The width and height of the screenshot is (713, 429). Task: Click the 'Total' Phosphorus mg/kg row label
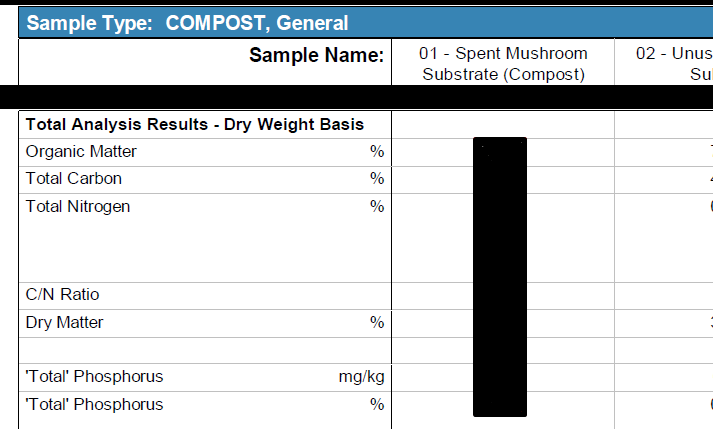pos(94,377)
